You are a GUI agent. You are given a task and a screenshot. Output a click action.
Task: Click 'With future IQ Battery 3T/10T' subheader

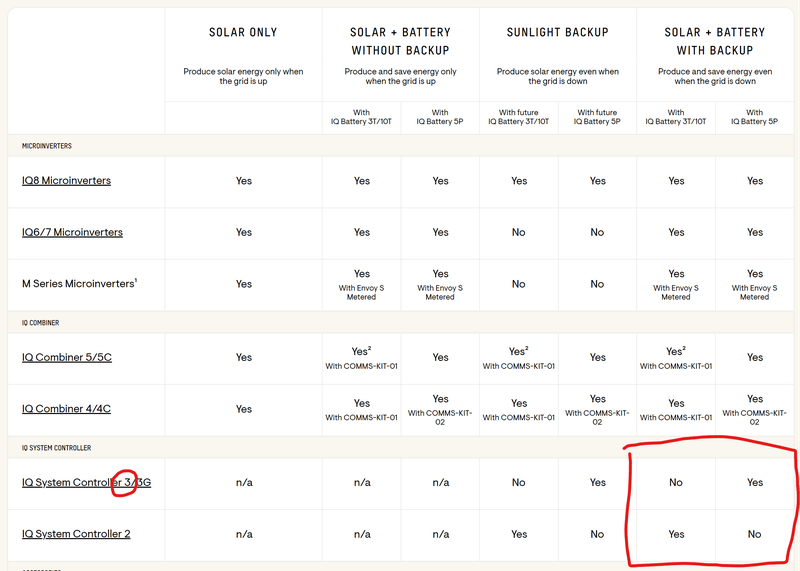point(518,117)
